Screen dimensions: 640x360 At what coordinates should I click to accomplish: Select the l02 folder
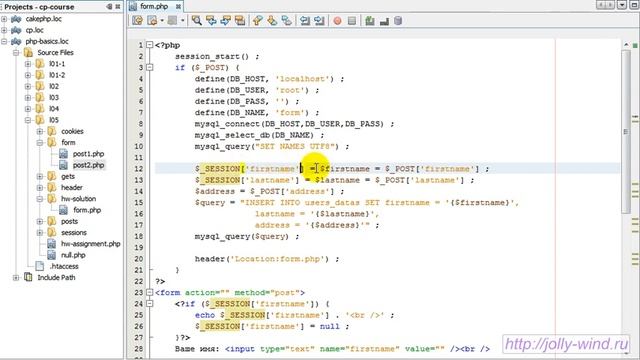[x=54, y=86]
